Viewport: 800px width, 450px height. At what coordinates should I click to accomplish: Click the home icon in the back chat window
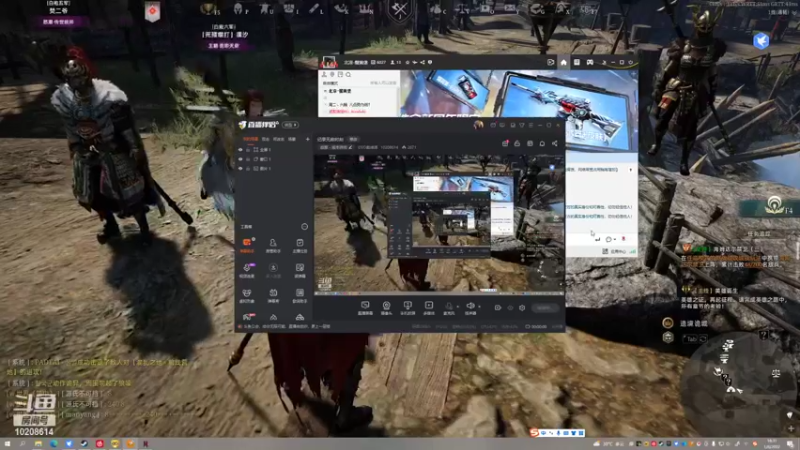[563, 62]
